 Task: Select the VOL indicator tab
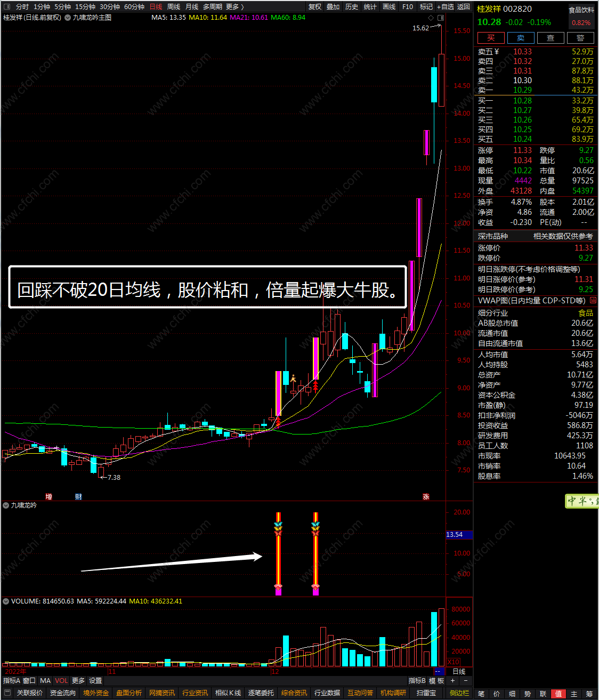pyautogui.click(x=61, y=681)
